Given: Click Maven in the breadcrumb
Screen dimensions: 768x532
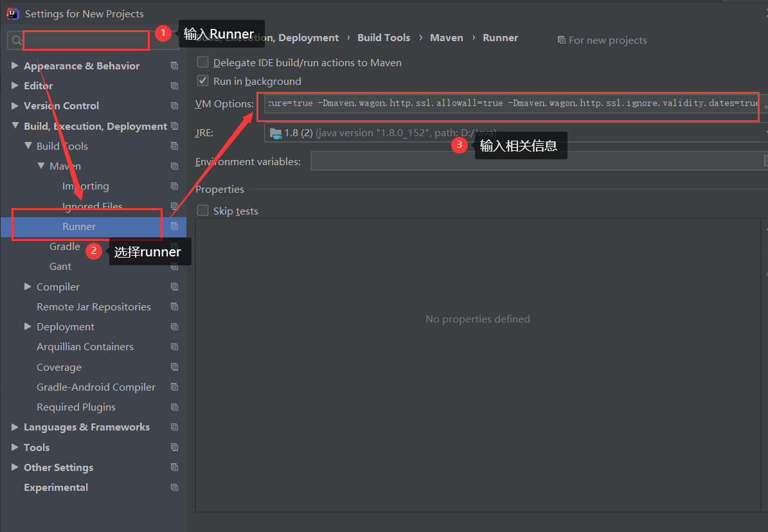Looking at the screenshot, I should coord(446,38).
